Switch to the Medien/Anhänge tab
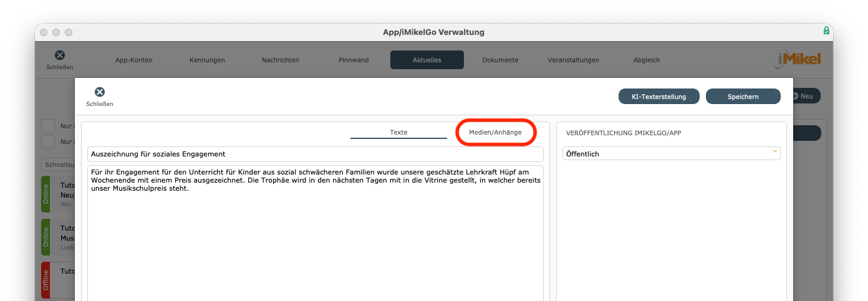 tap(495, 133)
